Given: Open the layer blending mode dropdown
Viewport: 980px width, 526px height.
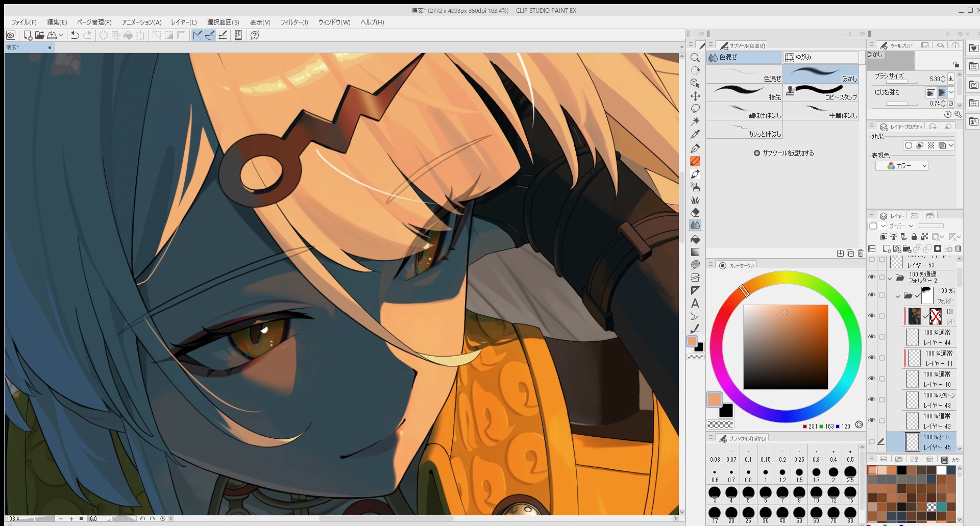Looking at the screenshot, I should [901, 226].
